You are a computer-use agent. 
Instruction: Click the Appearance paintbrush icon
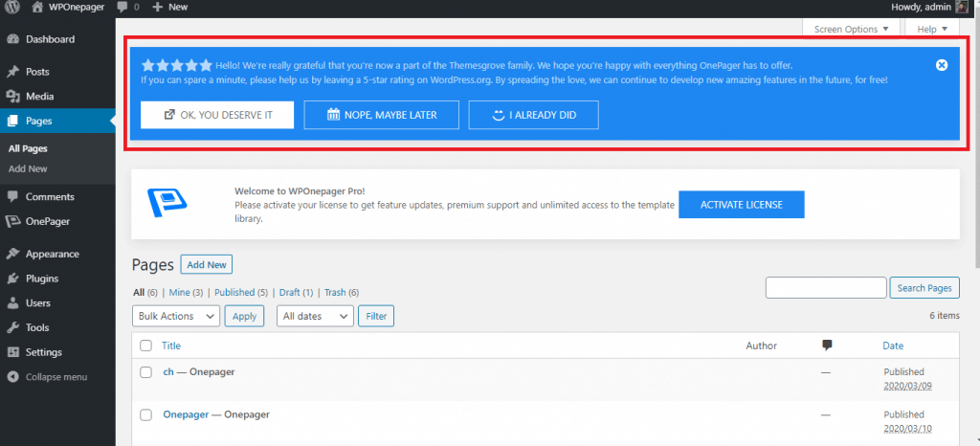point(12,255)
